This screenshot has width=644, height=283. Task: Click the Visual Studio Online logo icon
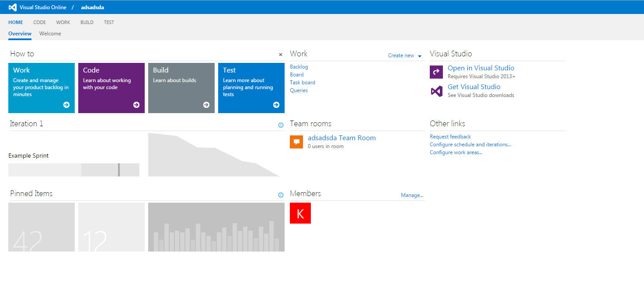(12, 7)
